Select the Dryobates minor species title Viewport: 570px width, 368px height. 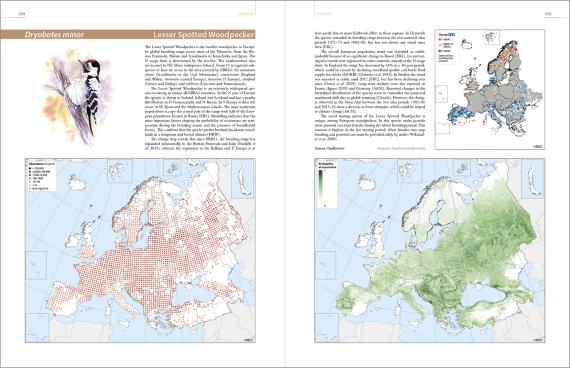pos(54,35)
